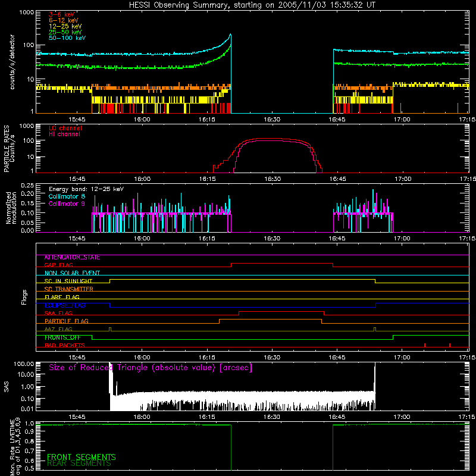Click the raised PARTICLE_FLAG segment
Viewport: 476px width, 476px height.
(270, 320)
